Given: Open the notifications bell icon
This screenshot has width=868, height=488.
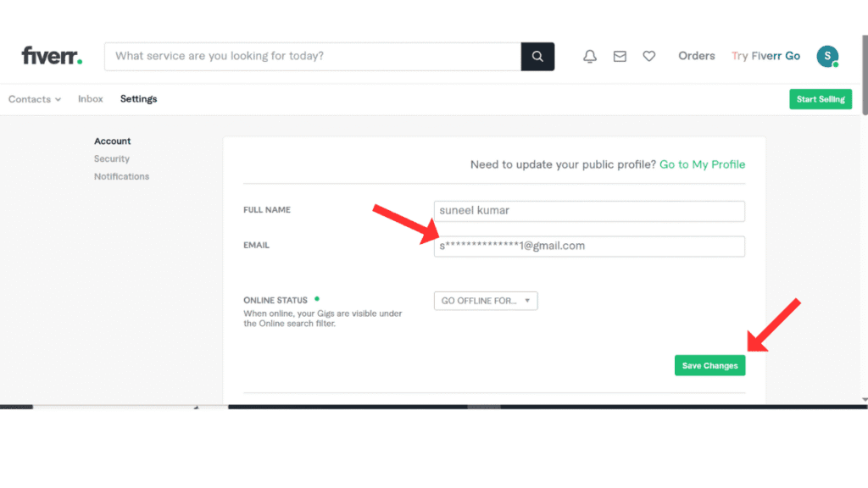Looking at the screenshot, I should pos(589,56).
